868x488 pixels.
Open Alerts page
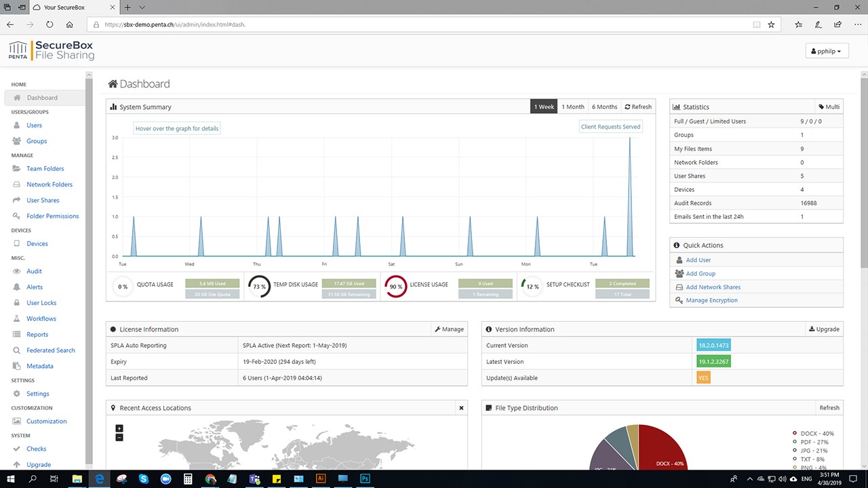click(x=35, y=287)
